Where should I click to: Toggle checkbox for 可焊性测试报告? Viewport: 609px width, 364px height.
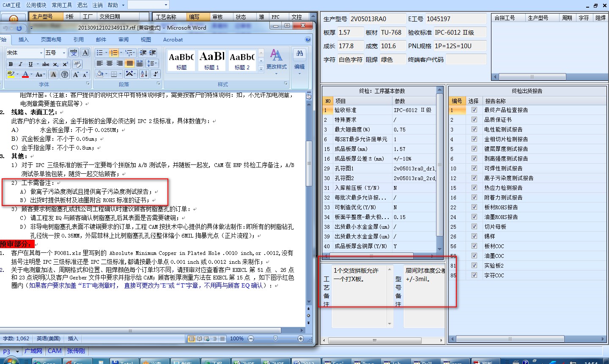tap(474, 168)
